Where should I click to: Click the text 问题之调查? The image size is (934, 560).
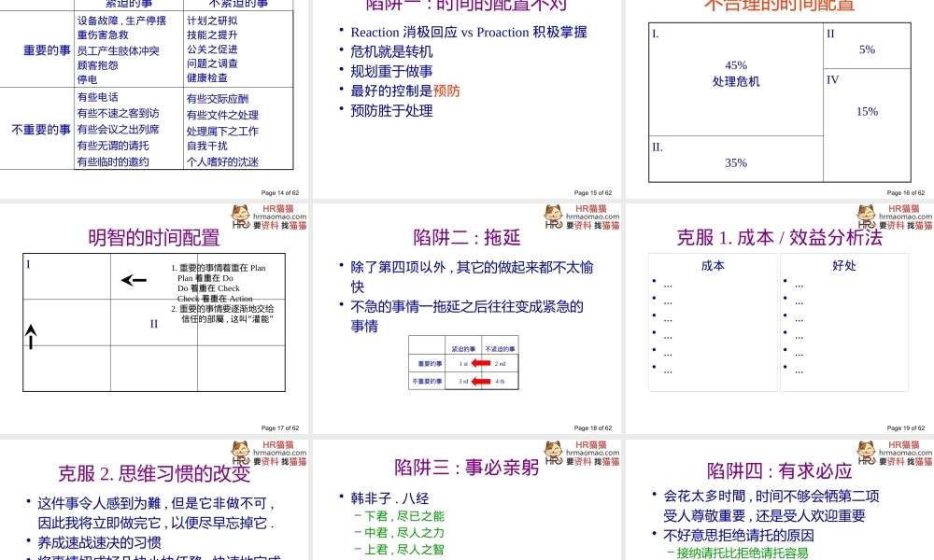click(x=212, y=63)
